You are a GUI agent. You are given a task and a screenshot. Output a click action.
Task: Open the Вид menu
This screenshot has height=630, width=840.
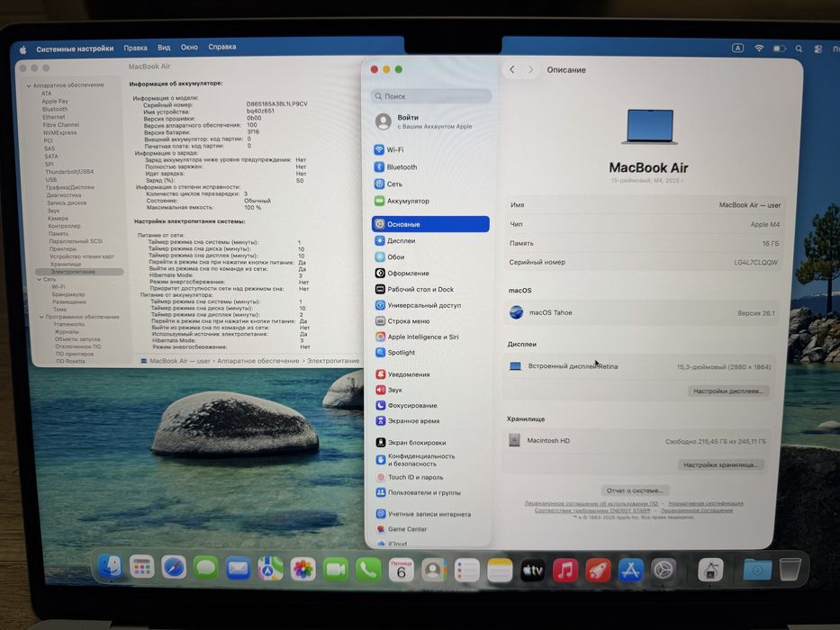coord(164,47)
